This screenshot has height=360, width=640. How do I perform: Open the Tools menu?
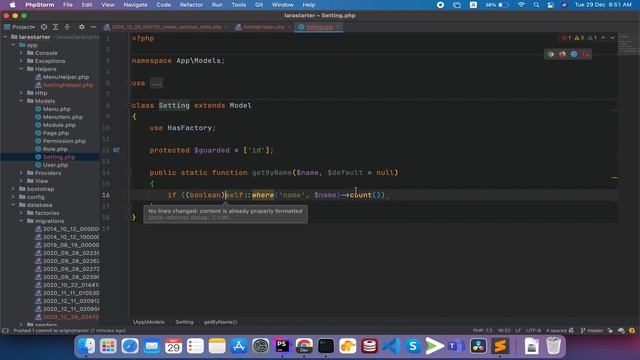239,5
